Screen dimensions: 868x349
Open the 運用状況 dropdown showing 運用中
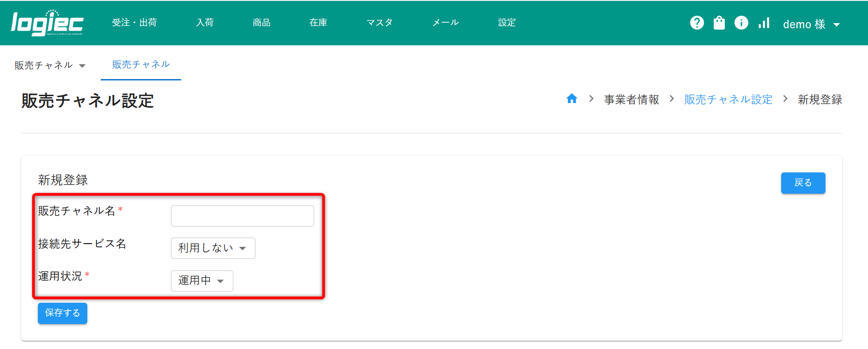pyautogui.click(x=201, y=281)
